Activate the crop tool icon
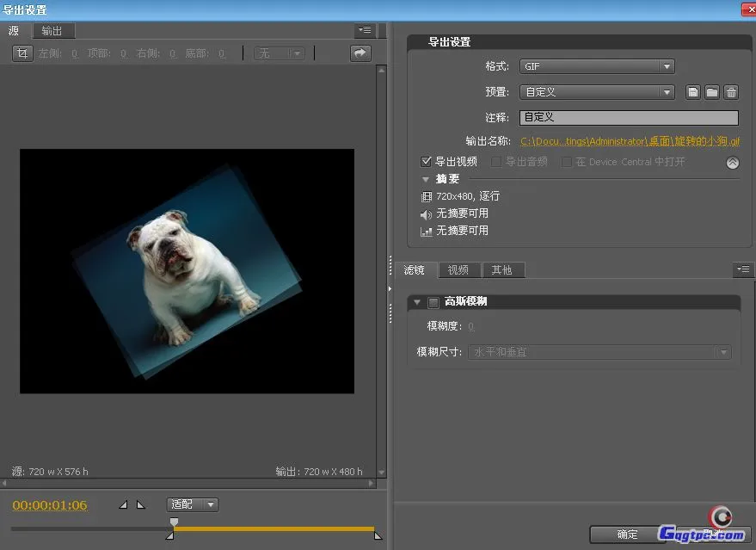This screenshot has width=756, height=550. pyautogui.click(x=23, y=53)
